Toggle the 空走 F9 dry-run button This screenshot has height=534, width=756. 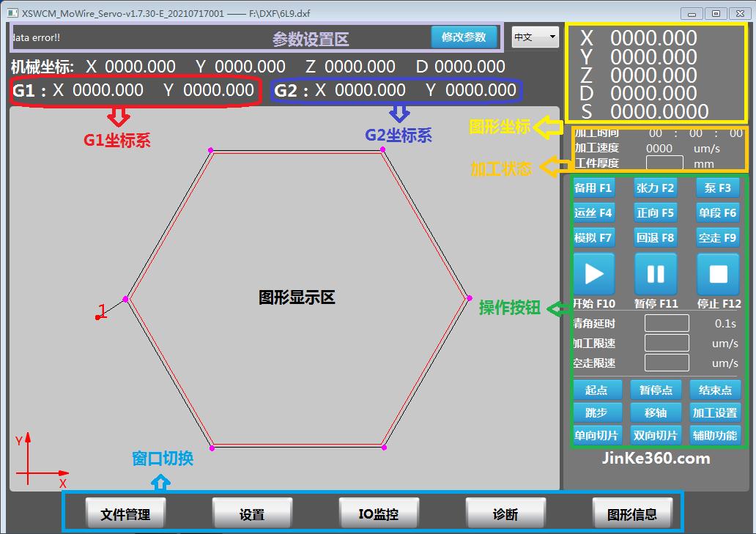(718, 237)
